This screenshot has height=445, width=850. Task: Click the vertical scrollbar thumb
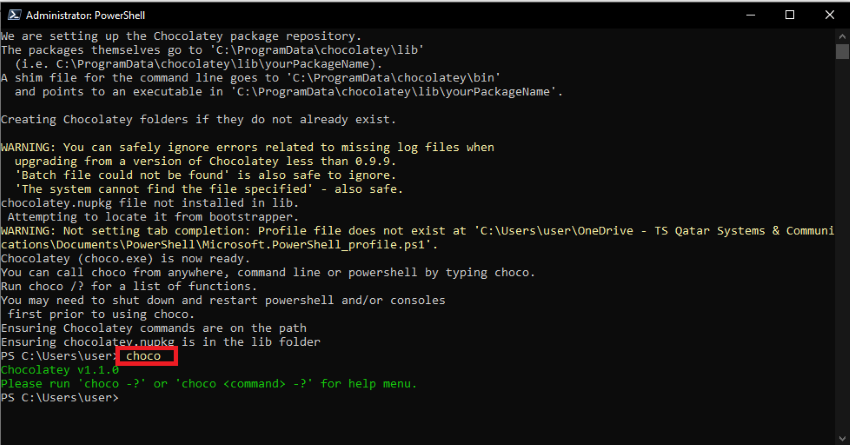click(842, 51)
